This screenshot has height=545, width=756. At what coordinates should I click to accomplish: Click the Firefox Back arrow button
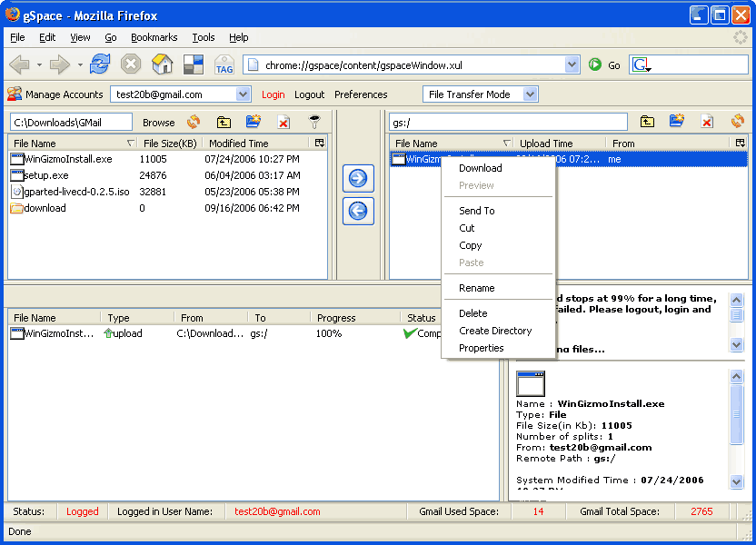[20, 64]
